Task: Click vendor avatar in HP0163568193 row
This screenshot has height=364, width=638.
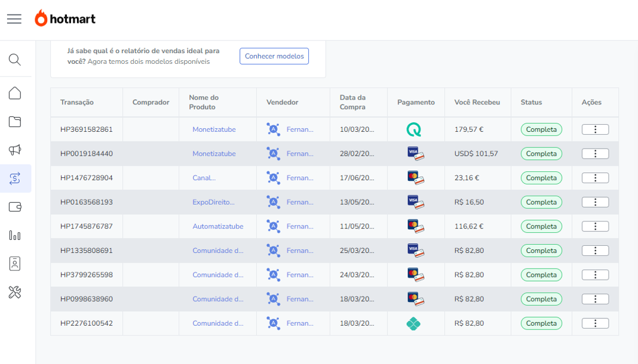Action: (x=274, y=202)
